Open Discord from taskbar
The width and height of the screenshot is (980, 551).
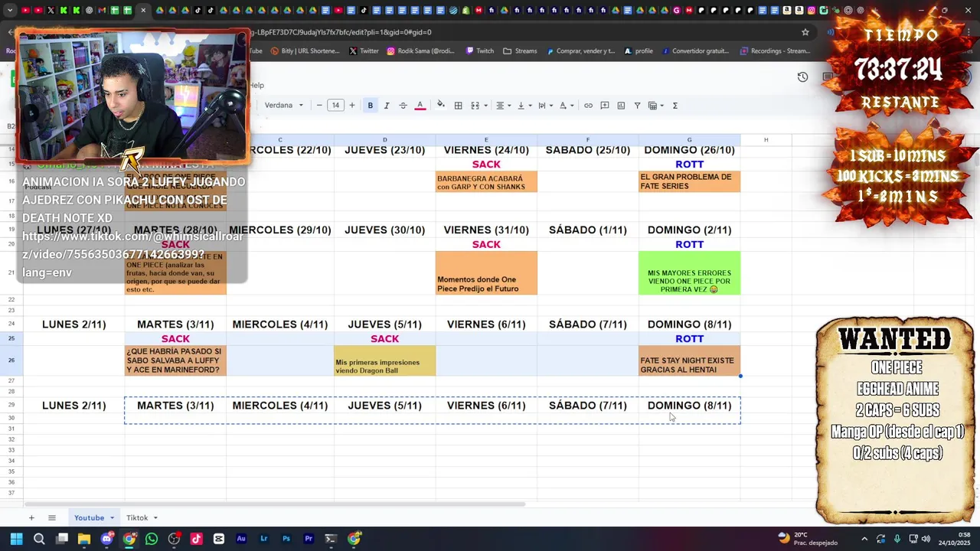click(x=106, y=539)
